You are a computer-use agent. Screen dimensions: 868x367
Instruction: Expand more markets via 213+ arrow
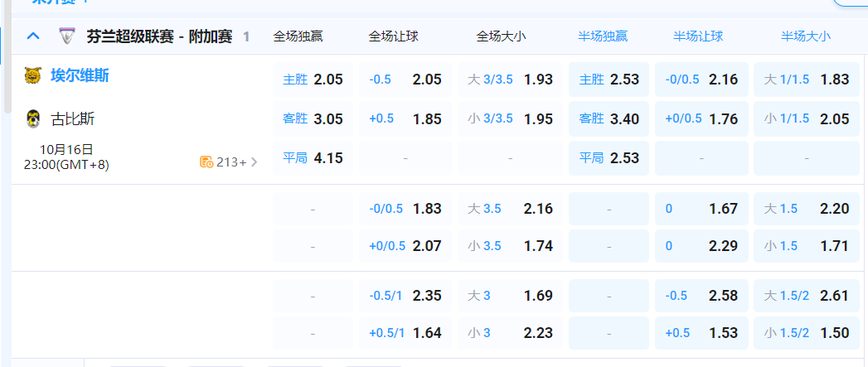254,162
